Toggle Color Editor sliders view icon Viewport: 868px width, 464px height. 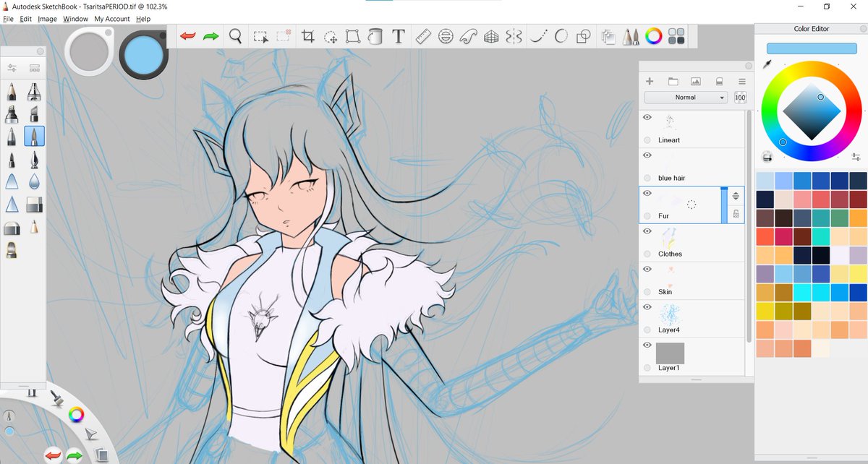tap(856, 157)
